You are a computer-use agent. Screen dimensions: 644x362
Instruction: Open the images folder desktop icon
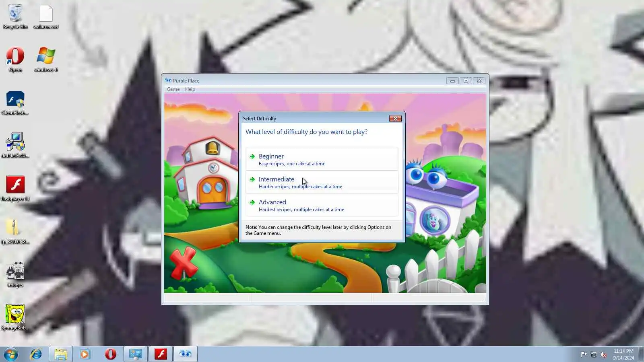15,275
